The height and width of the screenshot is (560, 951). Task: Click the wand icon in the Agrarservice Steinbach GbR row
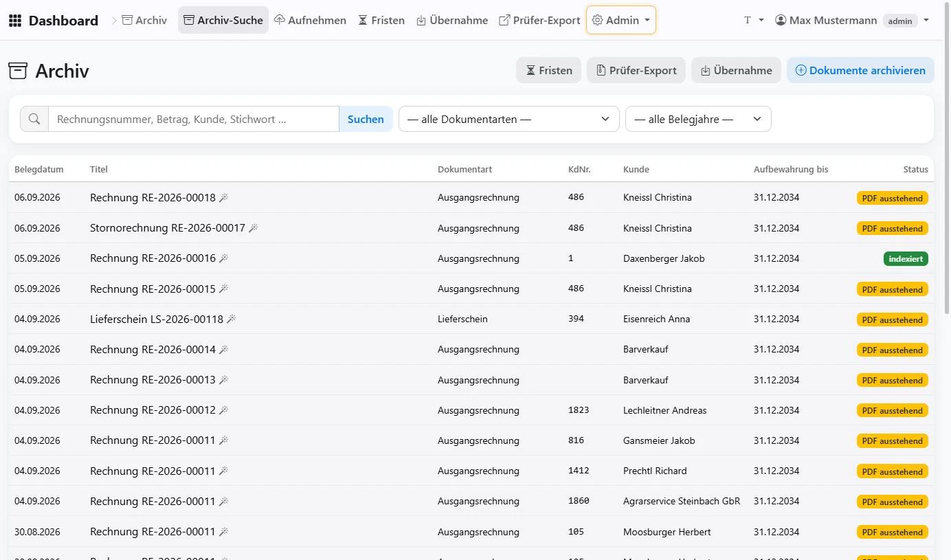point(223,502)
